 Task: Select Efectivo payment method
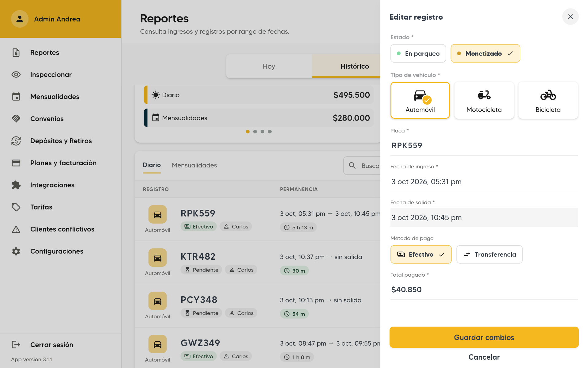click(x=421, y=254)
